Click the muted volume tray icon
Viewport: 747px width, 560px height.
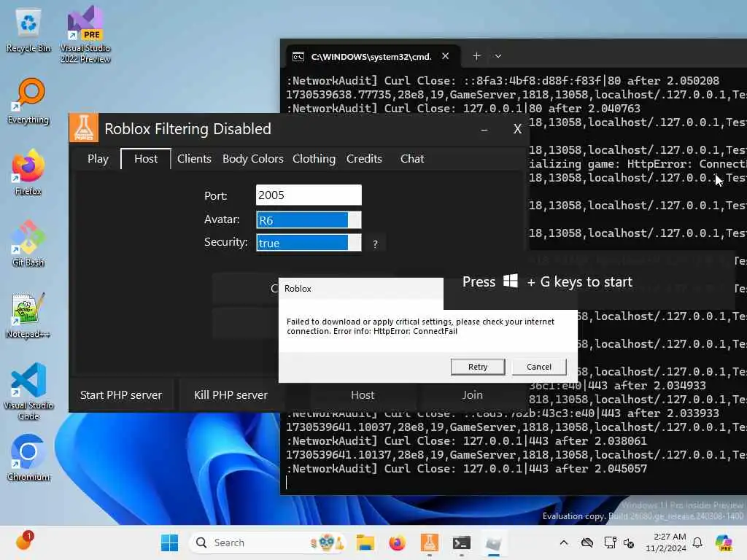click(x=630, y=542)
